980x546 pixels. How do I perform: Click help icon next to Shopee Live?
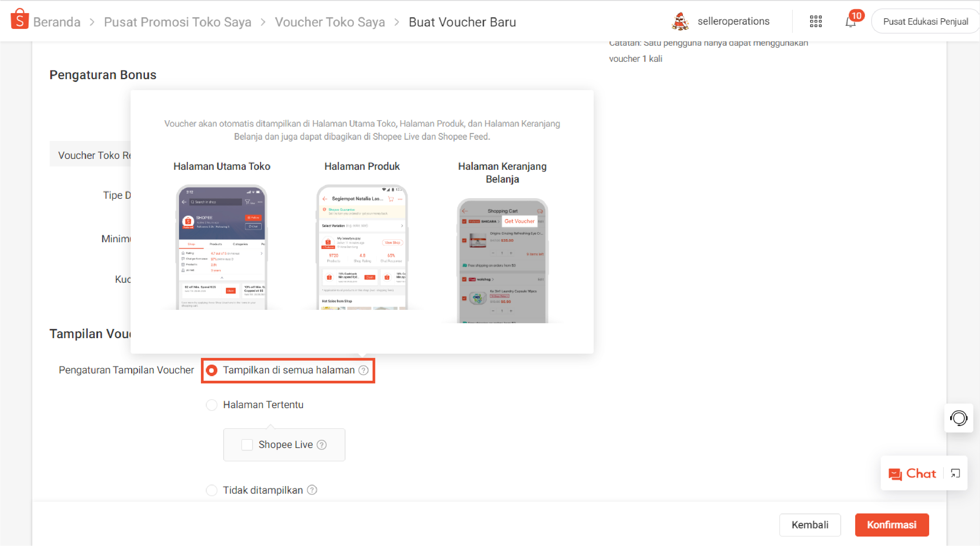321,445
